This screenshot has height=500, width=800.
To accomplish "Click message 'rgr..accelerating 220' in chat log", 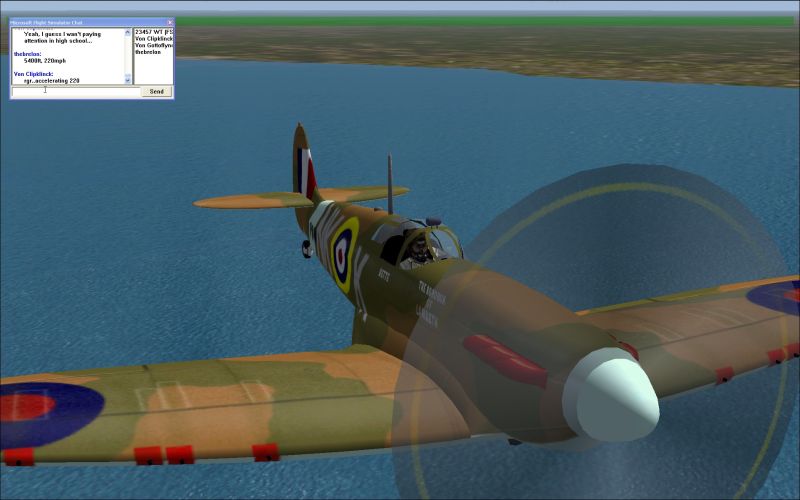I will coord(52,81).
